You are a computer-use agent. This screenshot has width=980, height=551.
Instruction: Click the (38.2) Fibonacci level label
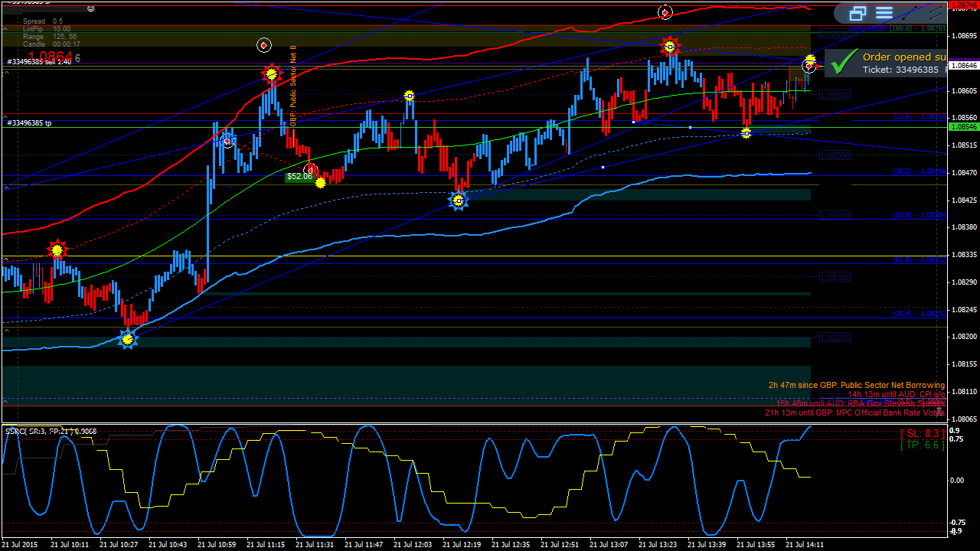(919, 172)
